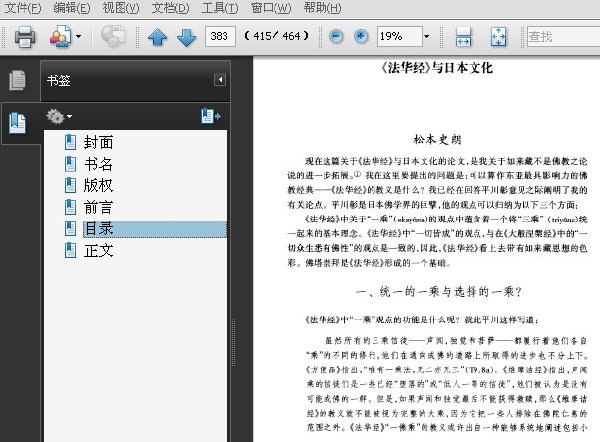Select the 正文 bookmark

(x=98, y=251)
